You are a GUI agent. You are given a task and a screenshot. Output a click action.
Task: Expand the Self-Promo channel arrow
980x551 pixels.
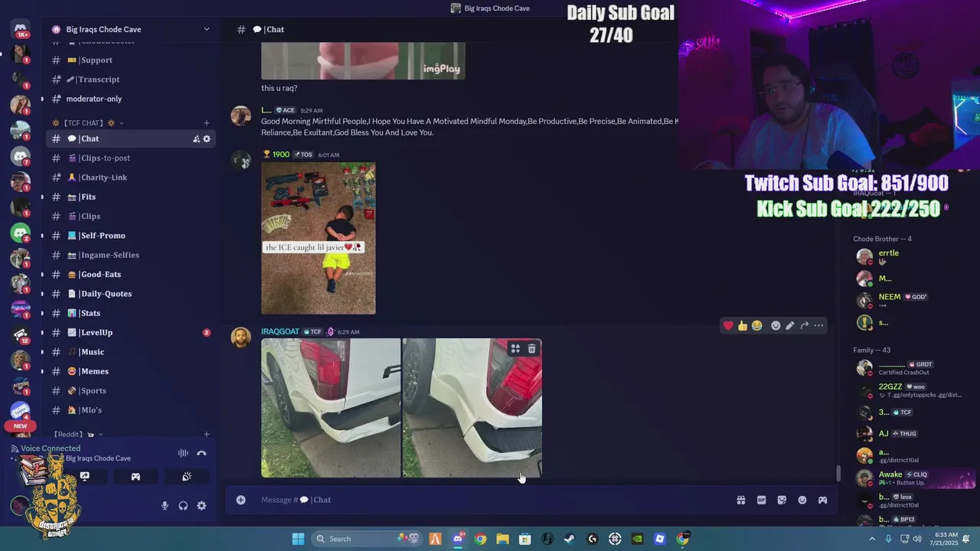tap(42, 236)
